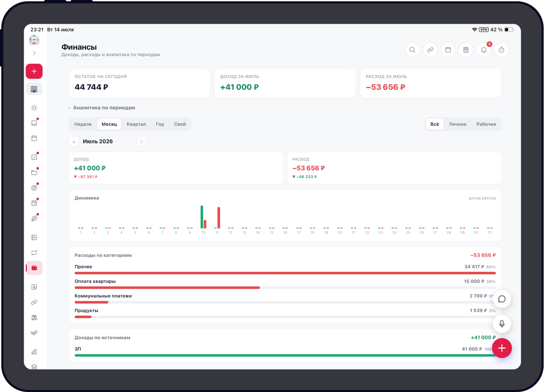Start the stopwatch timer icon
The height and width of the screenshot is (392, 544).
(501, 50)
